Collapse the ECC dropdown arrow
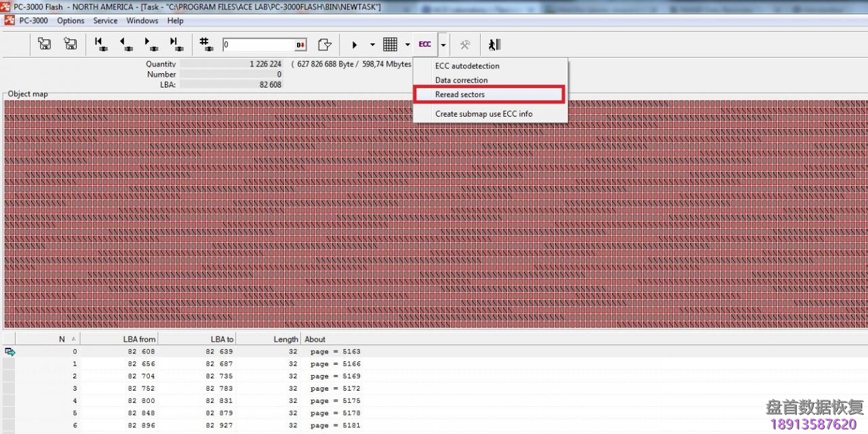The height and width of the screenshot is (434, 868). 443,45
